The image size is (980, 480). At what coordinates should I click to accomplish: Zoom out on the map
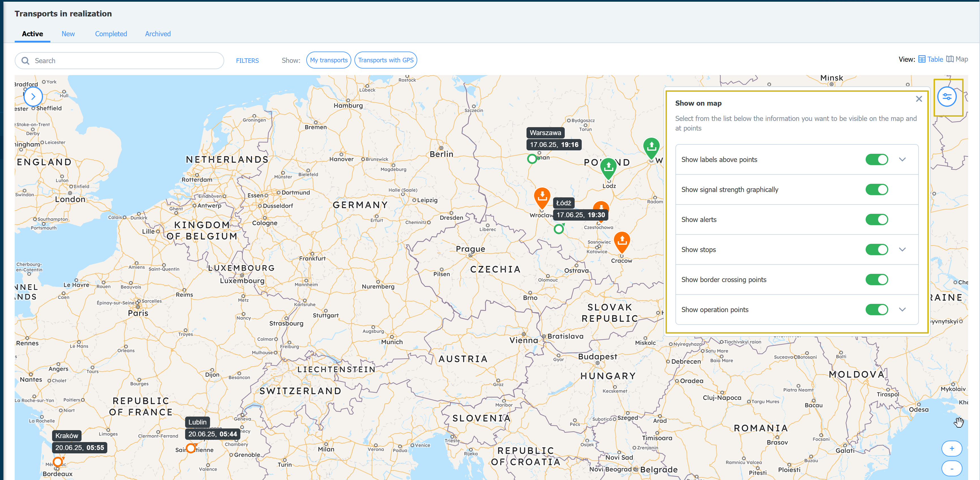[x=951, y=469]
